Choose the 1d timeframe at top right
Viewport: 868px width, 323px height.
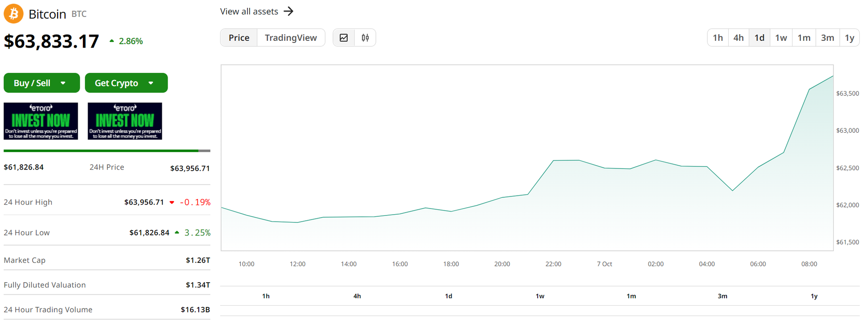click(x=759, y=38)
